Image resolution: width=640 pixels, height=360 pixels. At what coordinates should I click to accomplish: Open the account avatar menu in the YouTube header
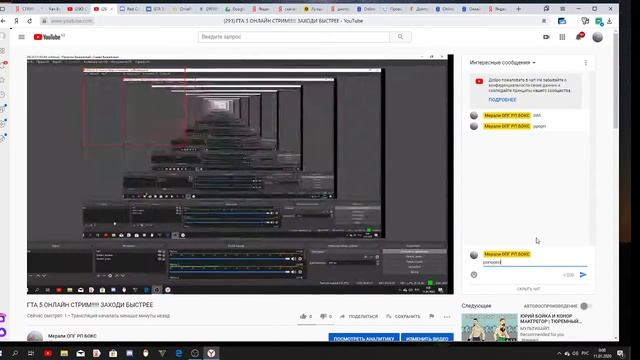pos(598,37)
